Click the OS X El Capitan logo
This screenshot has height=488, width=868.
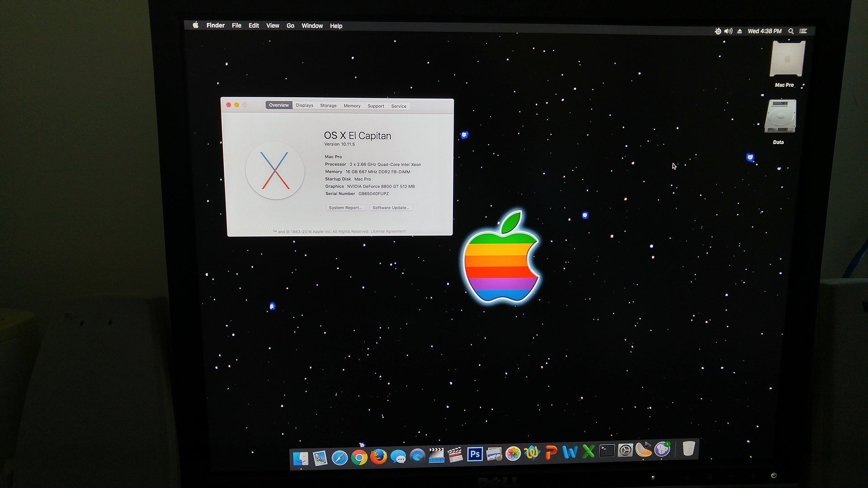[x=275, y=171]
